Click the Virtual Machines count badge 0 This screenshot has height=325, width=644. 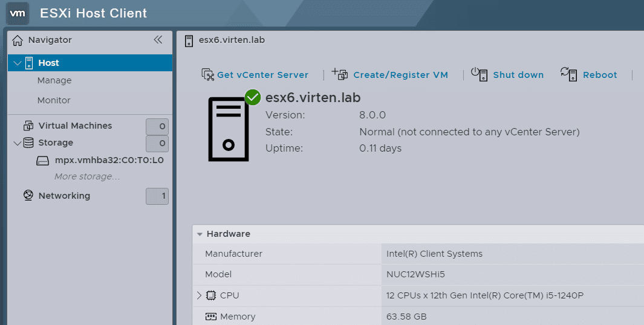[x=157, y=126]
